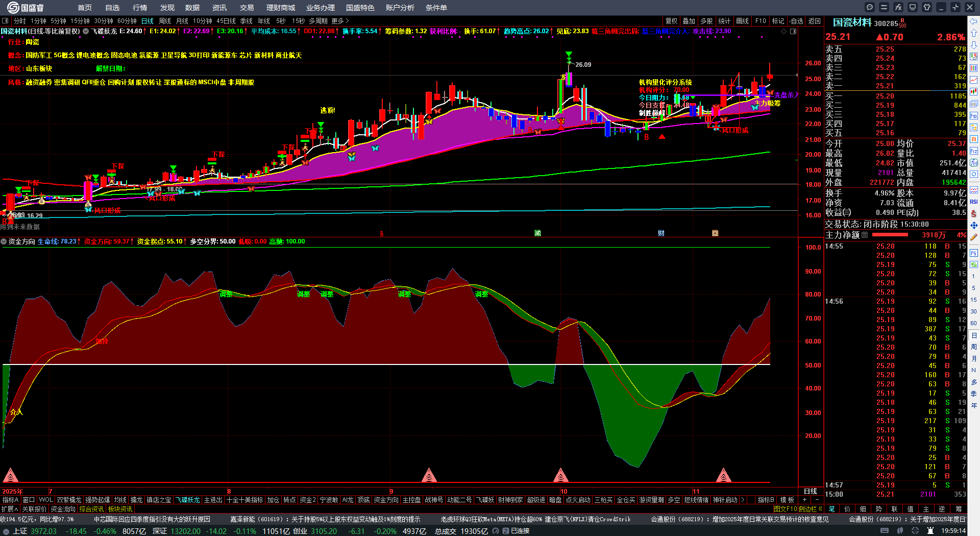Open the 指标A indicator selector
Screen dimensions: 980x536
(x=10, y=500)
